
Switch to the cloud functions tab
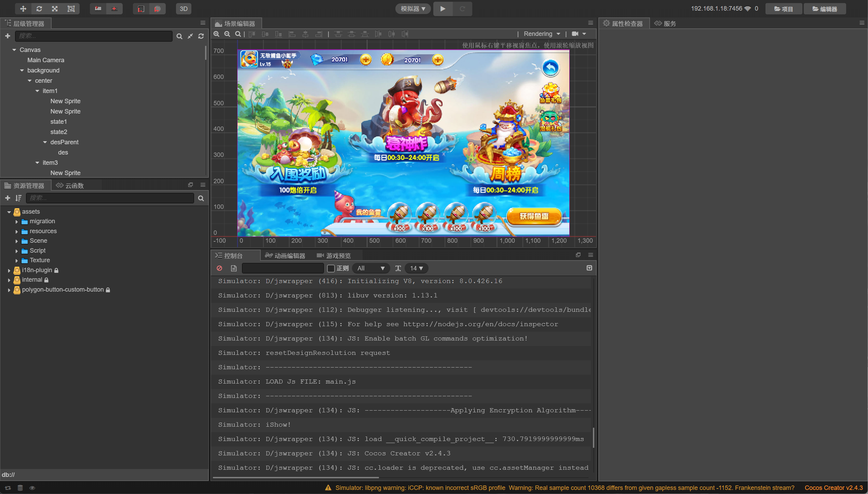tap(70, 185)
